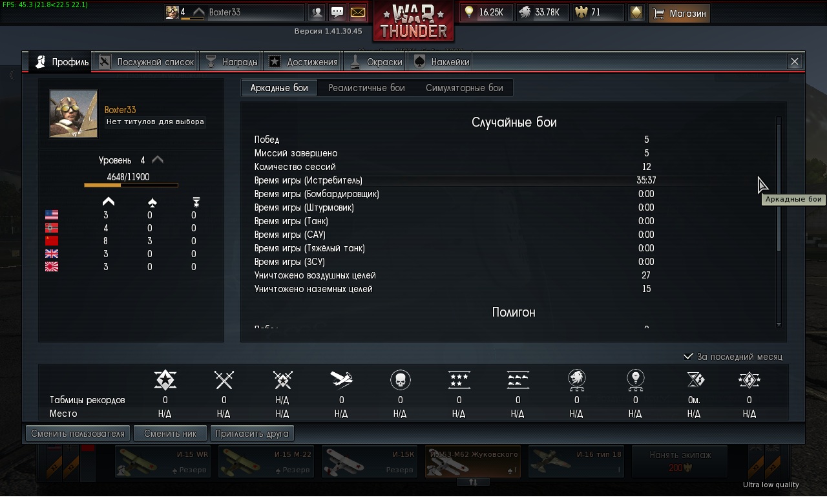The image size is (827, 504).
Task: Switch to Реалистичные бои tab
Action: coord(366,88)
